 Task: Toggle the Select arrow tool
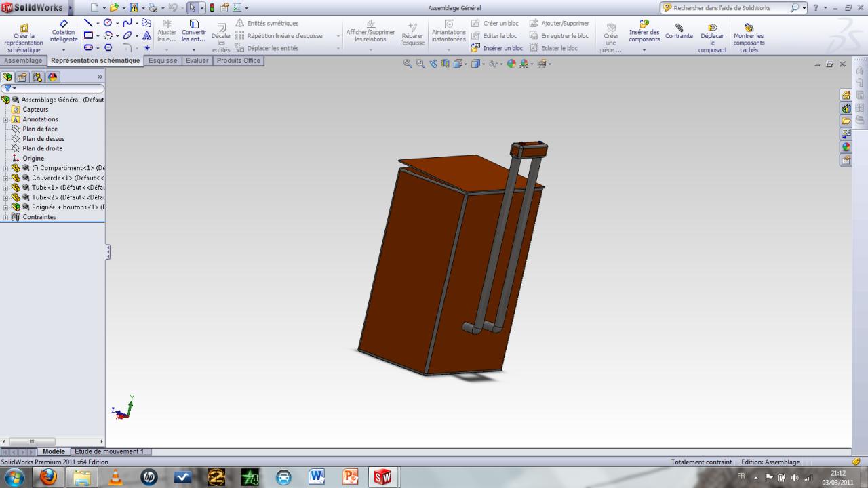click(x=192, y=8)
